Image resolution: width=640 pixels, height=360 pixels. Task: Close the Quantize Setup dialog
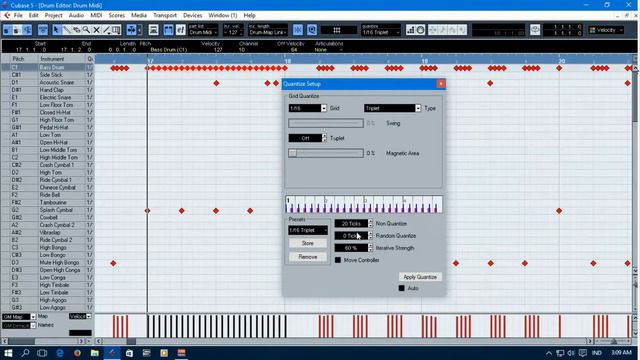tap(441, 84)
